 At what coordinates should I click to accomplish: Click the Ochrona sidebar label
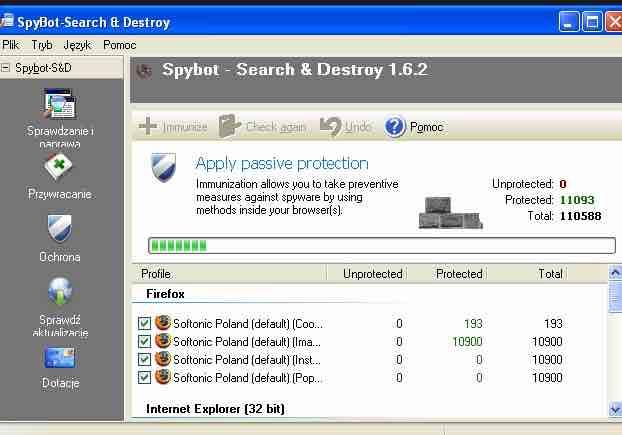[x=60, y=257]
